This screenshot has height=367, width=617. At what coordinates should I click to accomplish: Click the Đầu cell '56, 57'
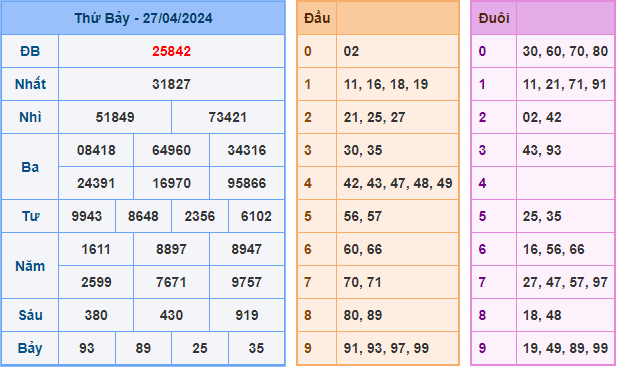click(x=397, y=216)
